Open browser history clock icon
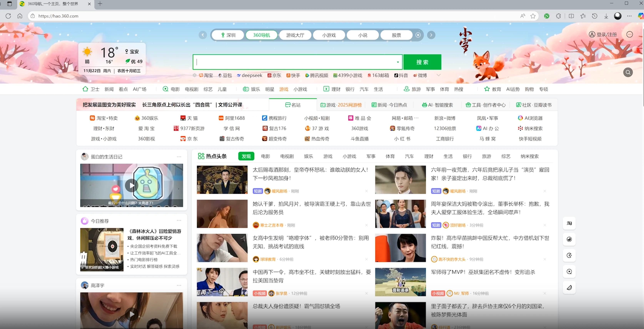 (x=595, y=16)
